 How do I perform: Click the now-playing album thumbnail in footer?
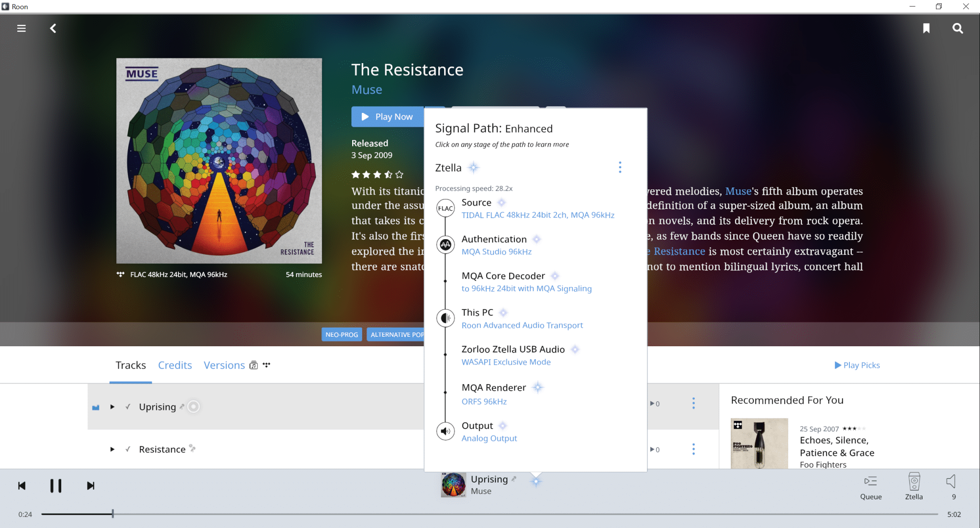coord(453,485)
